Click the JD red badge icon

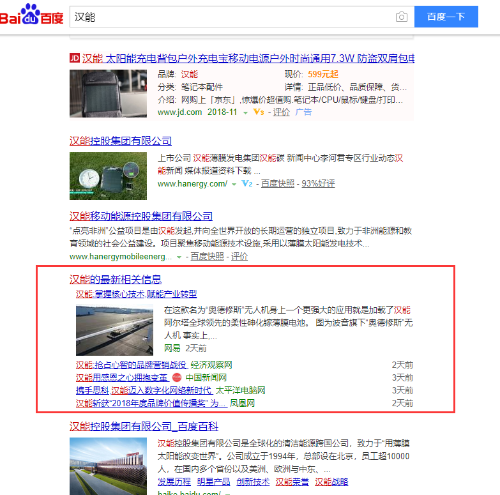tap(75, 58)
